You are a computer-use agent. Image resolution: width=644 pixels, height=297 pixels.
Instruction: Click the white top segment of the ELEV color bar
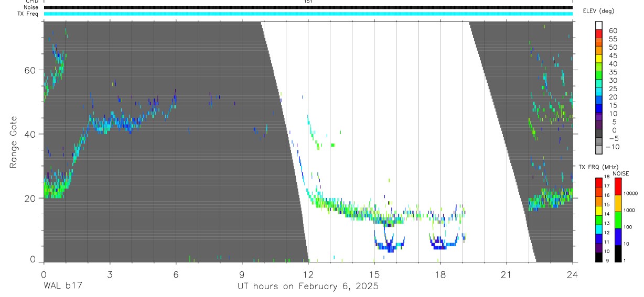click(599, 24)
